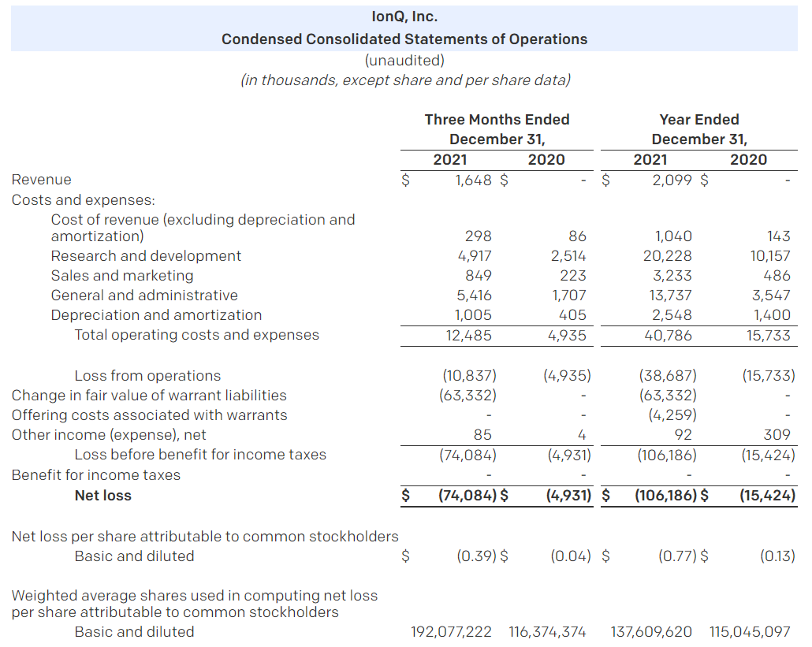Viewport: 812px width, 647px height.
Task: Select the "Revenue" row label
Action: pos(42,180)
